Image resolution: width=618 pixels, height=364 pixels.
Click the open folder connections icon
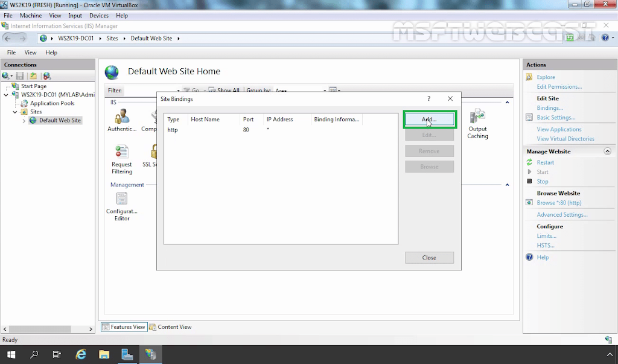point(33,75)
